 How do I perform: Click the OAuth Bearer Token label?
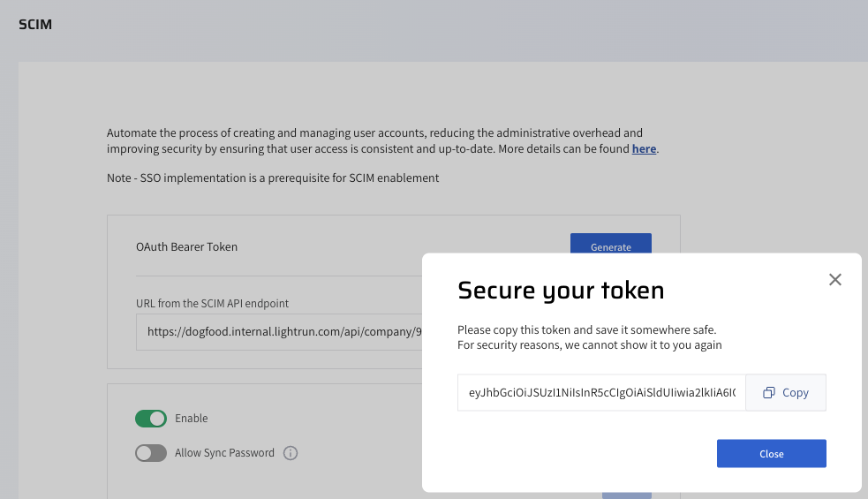(186, 247)
